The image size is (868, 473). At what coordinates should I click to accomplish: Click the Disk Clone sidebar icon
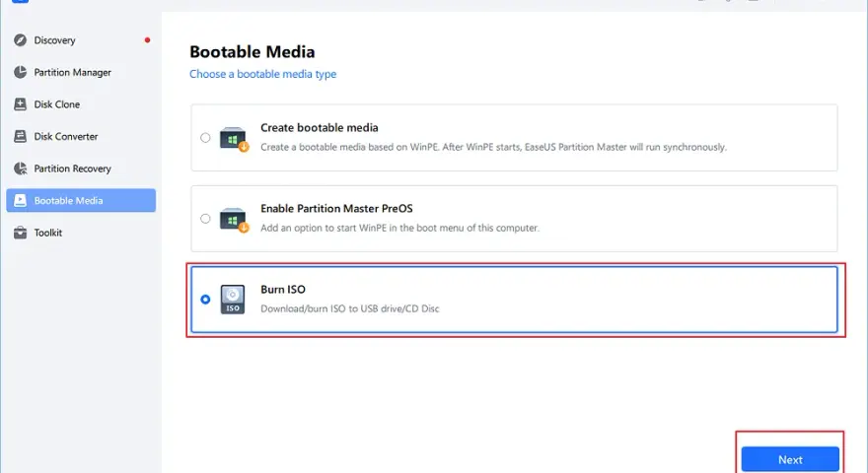point(21,104)
